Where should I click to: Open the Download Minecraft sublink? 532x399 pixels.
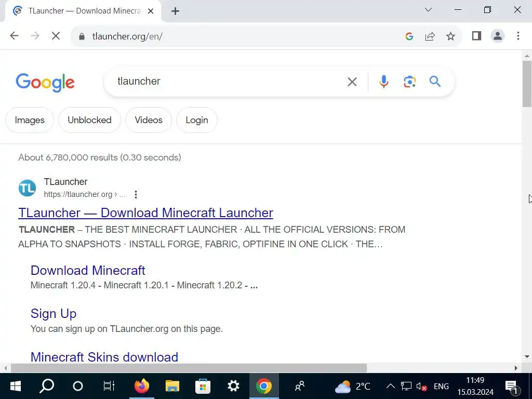(88, 270)
